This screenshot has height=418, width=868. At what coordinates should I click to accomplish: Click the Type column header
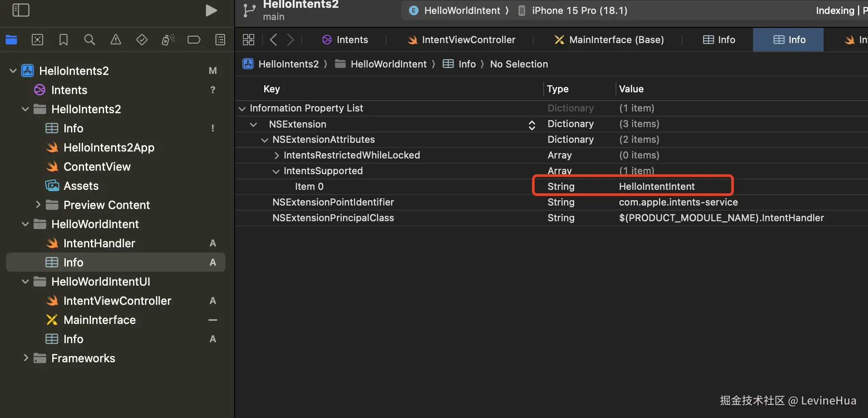558,89
